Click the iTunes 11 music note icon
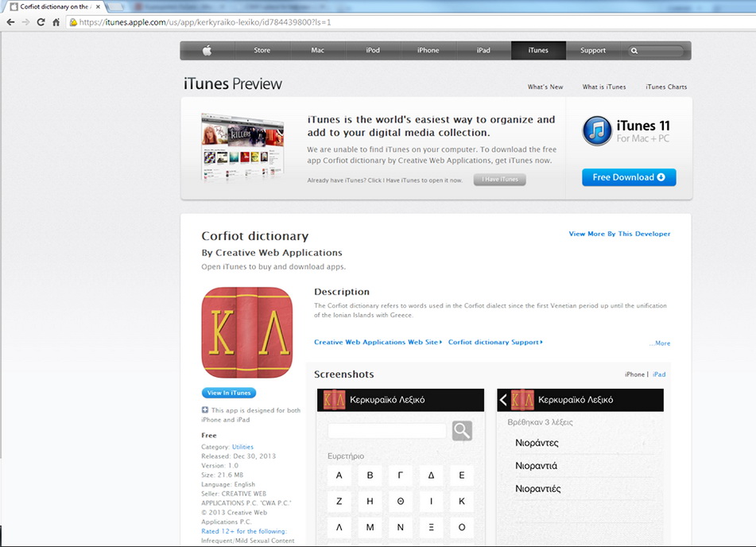This screenshot has width=756, height=547. [x=597, y=130]
